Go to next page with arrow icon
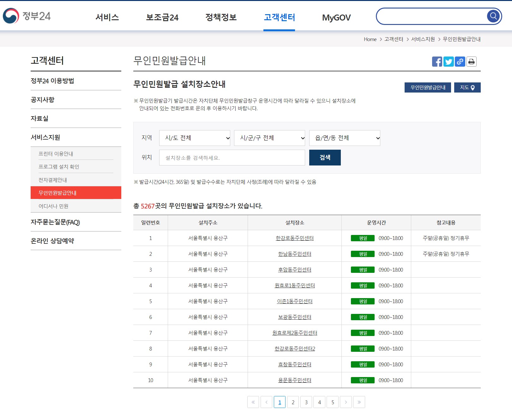512x420 pixels. tap(346, 402)
